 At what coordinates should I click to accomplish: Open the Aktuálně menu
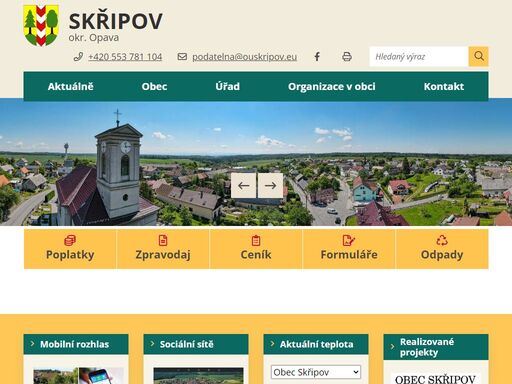pos(70,86)
